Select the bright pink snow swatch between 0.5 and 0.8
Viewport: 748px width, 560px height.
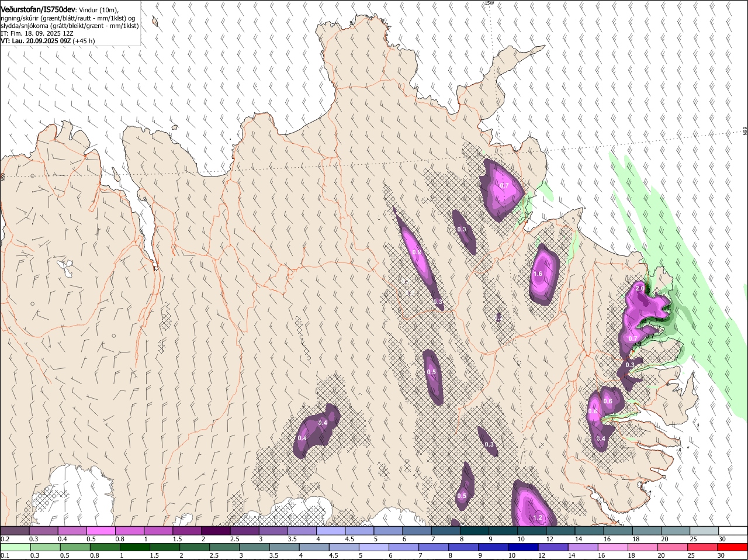click(x=101, y=531)
